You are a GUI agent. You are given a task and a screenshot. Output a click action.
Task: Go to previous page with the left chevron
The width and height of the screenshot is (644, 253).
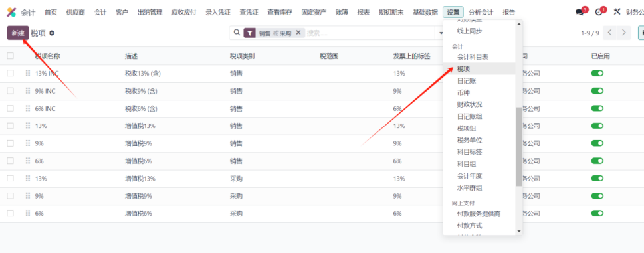pos(610,33)
